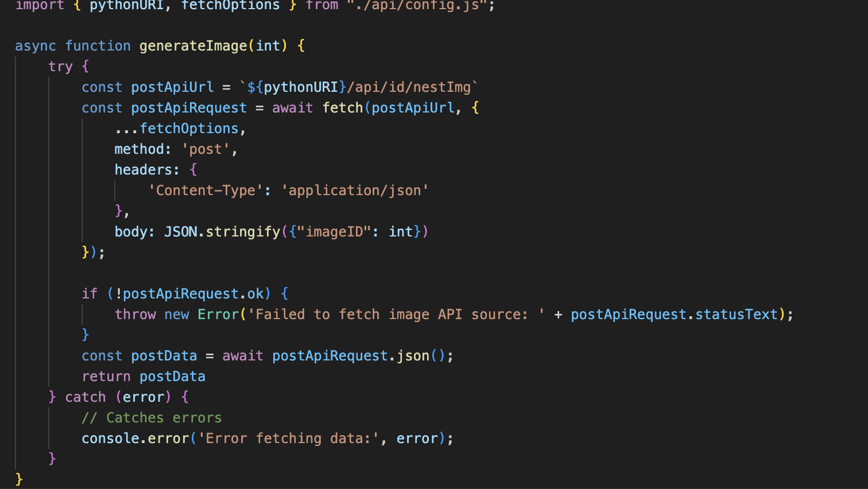
Task: Click the postApiUrl variable declaration
Action: point(172,87)
